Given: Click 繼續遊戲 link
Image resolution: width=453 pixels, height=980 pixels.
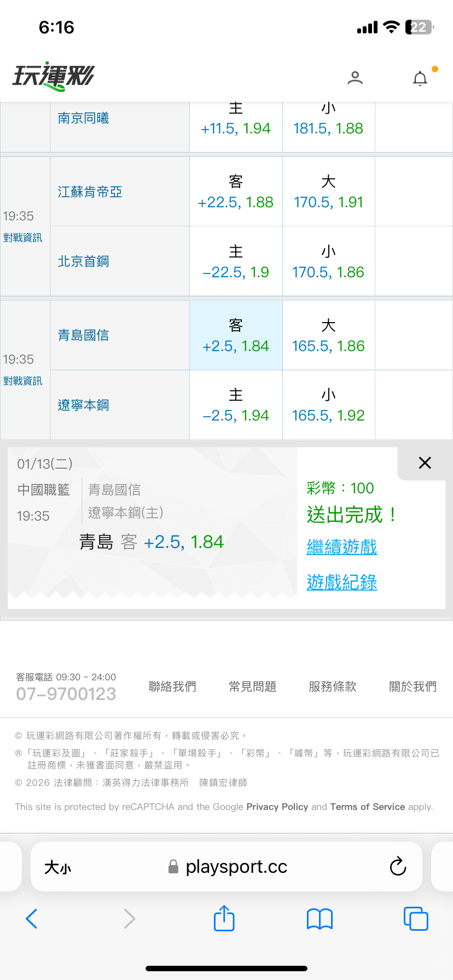Looking at the screenshot, I should coord(342,547).
